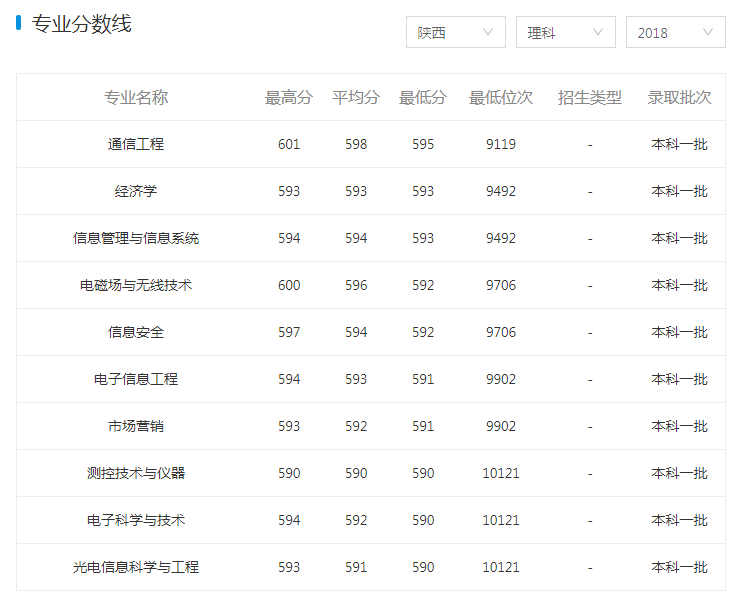Click highest score 597 for 信息安全
Viewport: 732px width, 601px height.
(x=289, y=332)
